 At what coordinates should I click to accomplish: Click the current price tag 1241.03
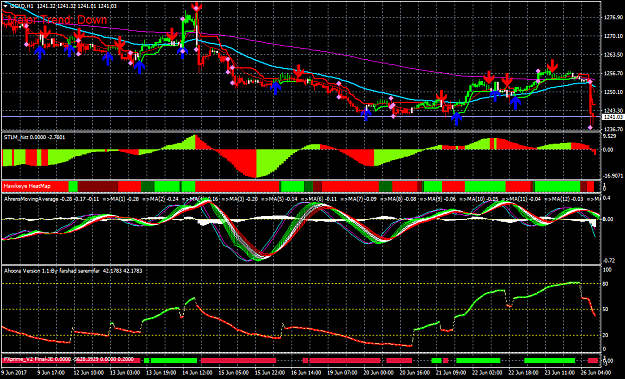(x=613, y=117)
